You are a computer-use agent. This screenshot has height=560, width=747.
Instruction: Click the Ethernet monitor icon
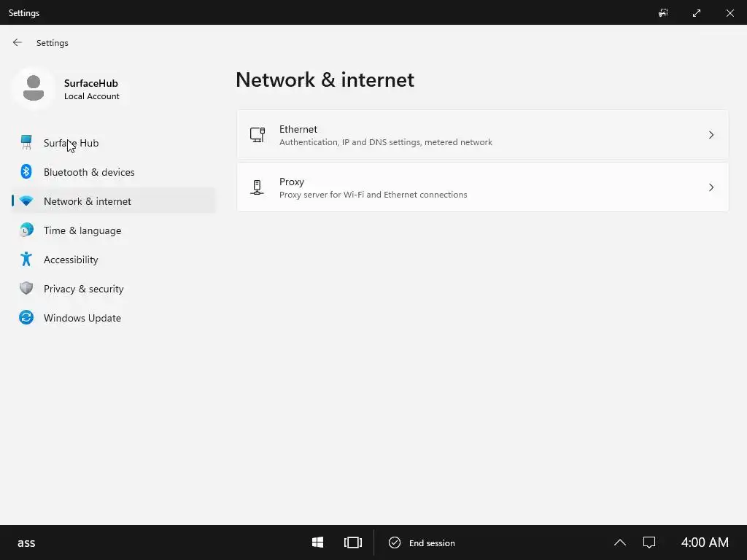point(258,135)
